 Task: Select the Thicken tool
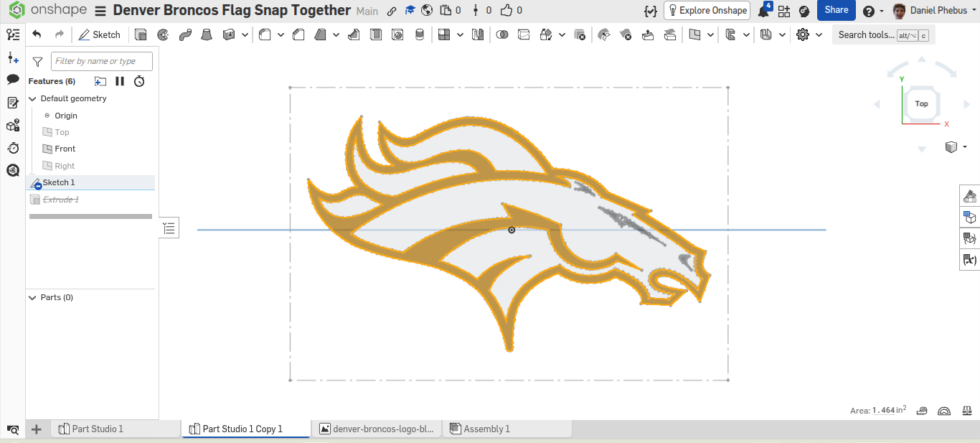pyautogui.click(x=229, y=34)
